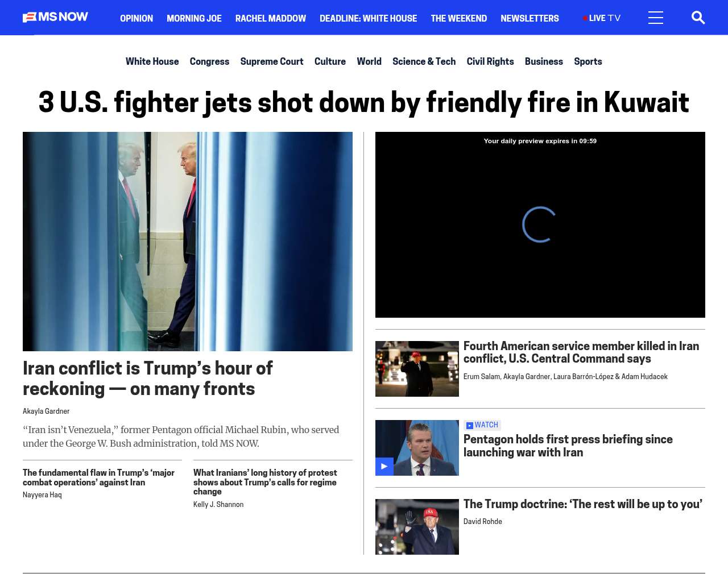View author David Rohde's page
Image resolution: width=728 pixels, height=582 pixels.
483,521
